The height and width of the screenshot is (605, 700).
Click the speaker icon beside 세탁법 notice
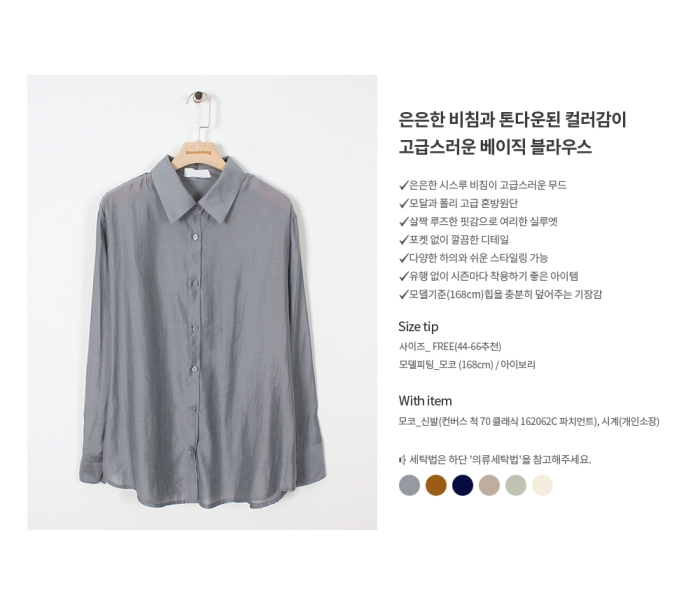402,459
